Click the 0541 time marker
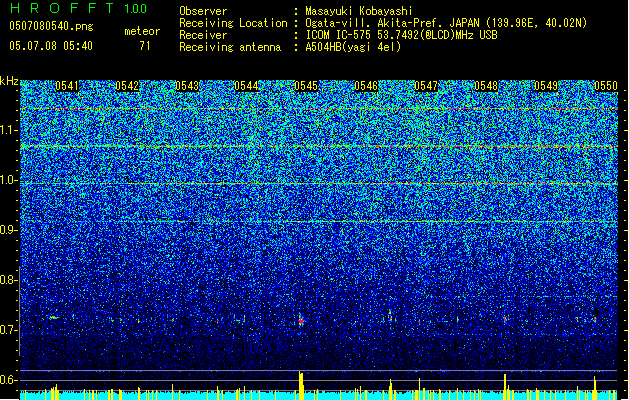Screen dimensions: 629x400 tap(67, 86)
